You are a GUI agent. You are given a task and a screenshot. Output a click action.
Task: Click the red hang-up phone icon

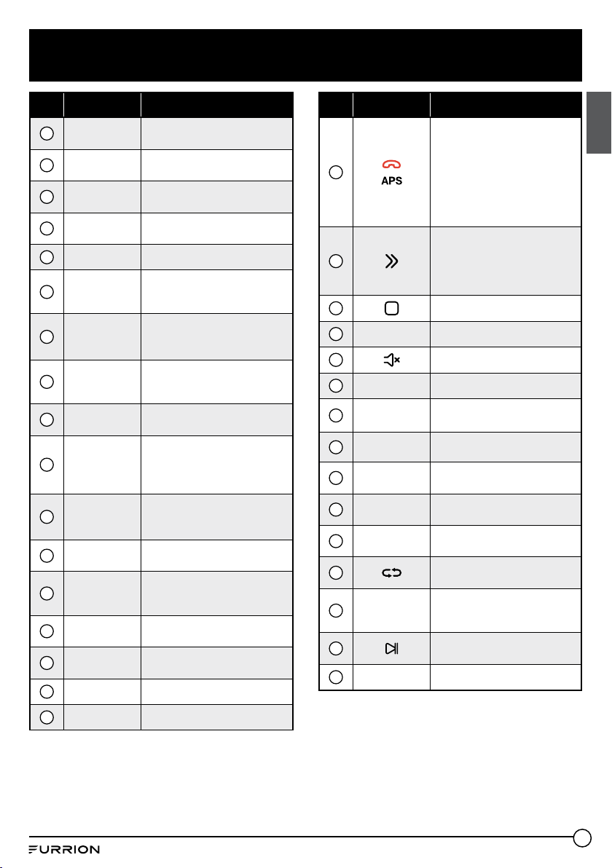[391, 165]
